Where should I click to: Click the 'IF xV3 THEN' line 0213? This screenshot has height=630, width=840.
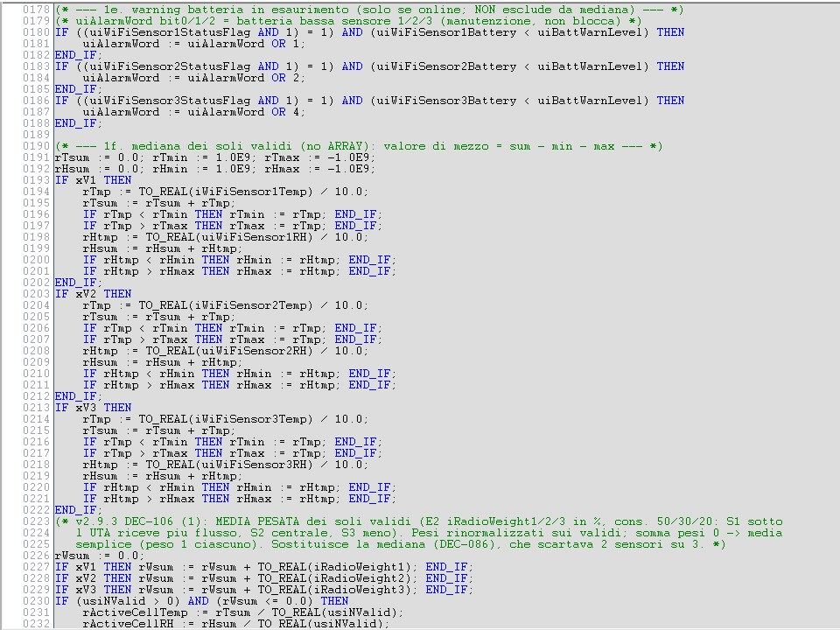point(94,408)
